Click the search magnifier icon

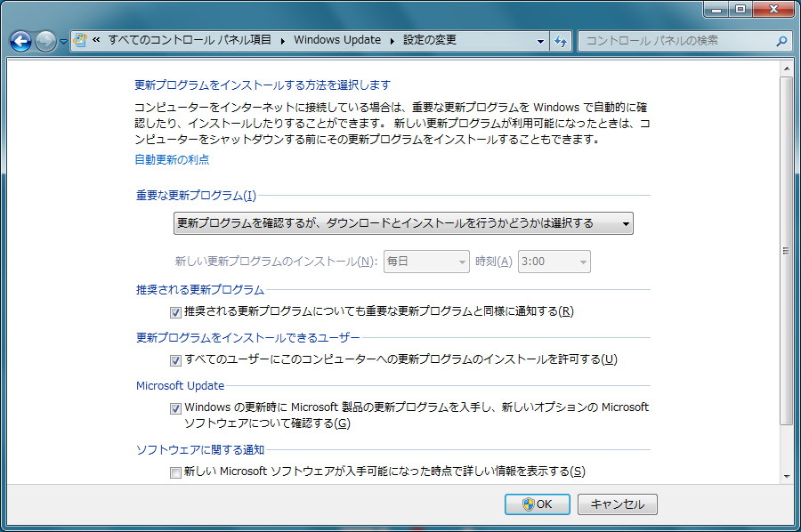(780, 40)
